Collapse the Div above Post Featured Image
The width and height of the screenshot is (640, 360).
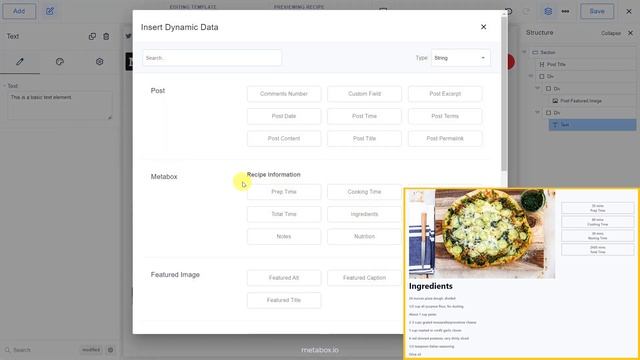click(x=538, y=89)
